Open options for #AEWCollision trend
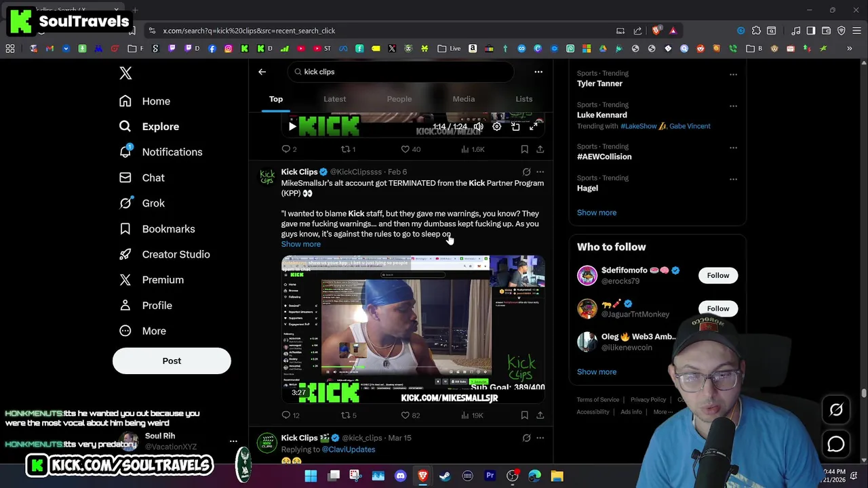The image size is (868, 488). (733, 147)
